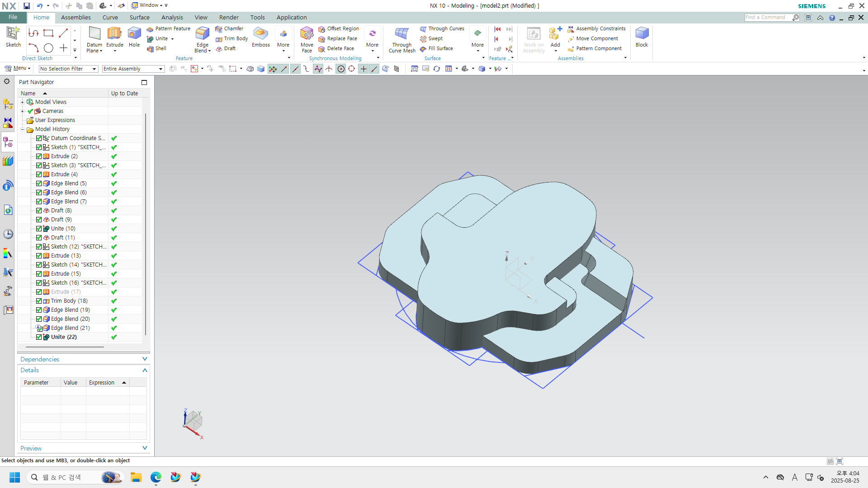Click the Extrude tool icon in ribbon

[114, 34]
